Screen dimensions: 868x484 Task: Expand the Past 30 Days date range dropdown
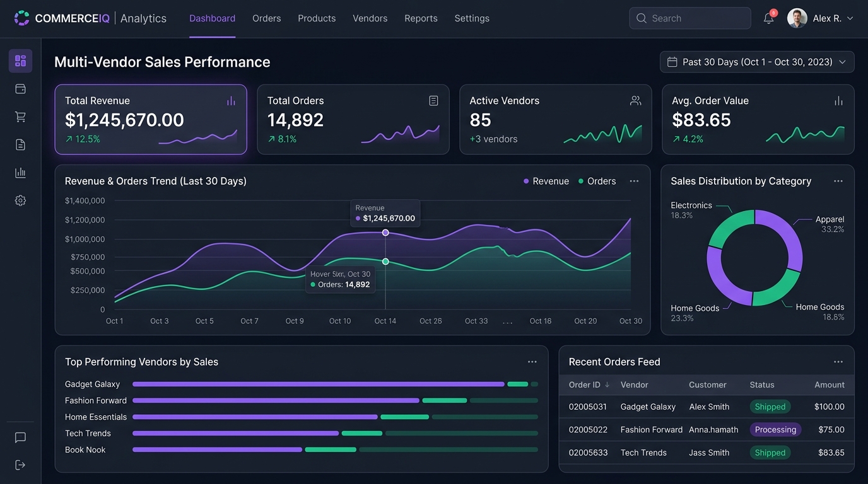[757, 62]
